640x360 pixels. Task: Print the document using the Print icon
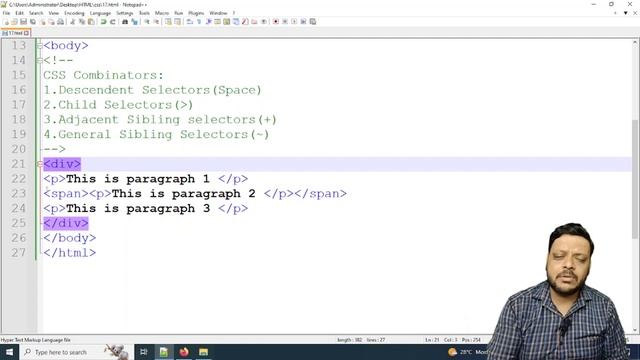[60, 22]
